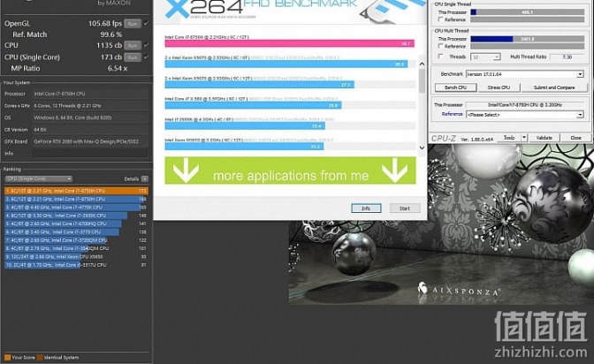The image size is (594, 364).
Task: Toggle the CPU test checkmark
Action: tap(146, 45)
